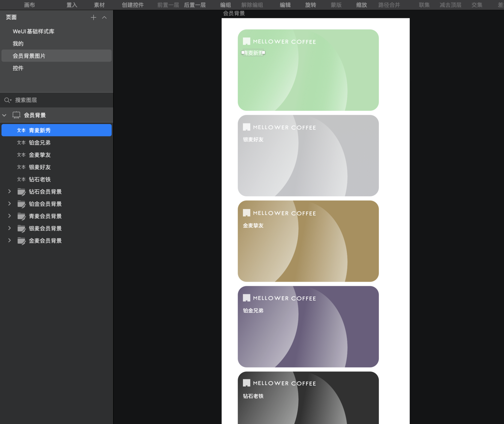Expand the 钻石会员背景 group
Image resolution: width=504 pixels, height=424 pixels.
point(9,192)
